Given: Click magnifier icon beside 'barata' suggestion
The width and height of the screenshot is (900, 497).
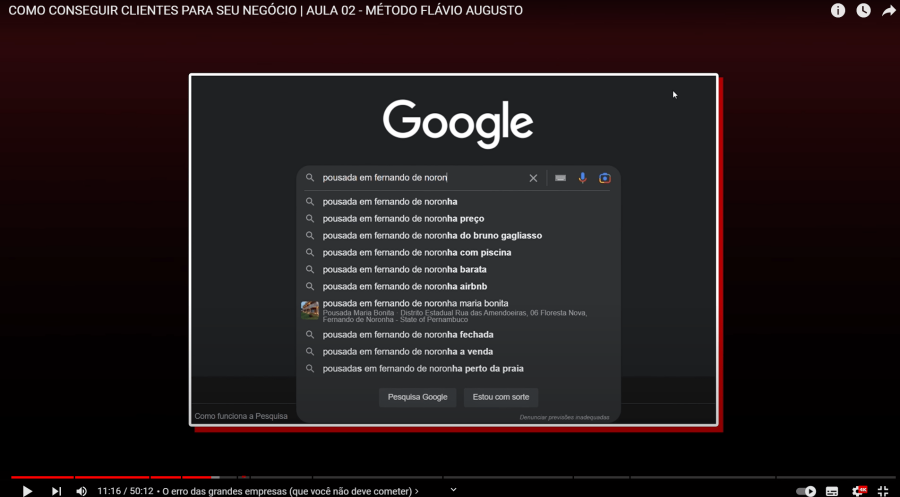Looking at the screenshot, I should [310, 269].
